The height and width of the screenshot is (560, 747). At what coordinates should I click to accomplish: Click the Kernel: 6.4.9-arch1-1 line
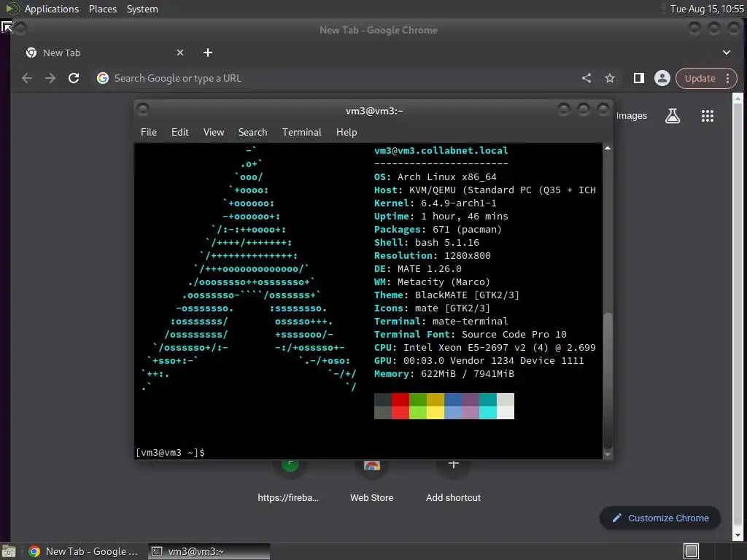coord(435,203)
